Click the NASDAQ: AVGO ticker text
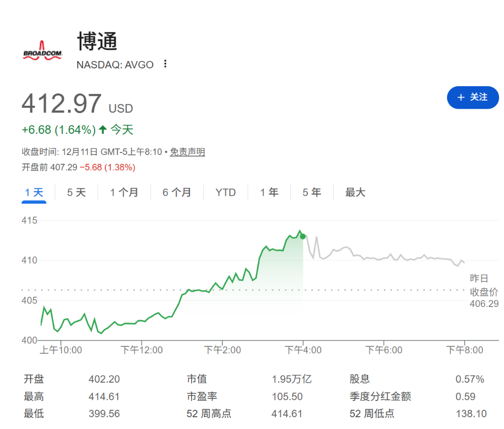504x429 pixels. pyautogui.click(x=115, y=64)
